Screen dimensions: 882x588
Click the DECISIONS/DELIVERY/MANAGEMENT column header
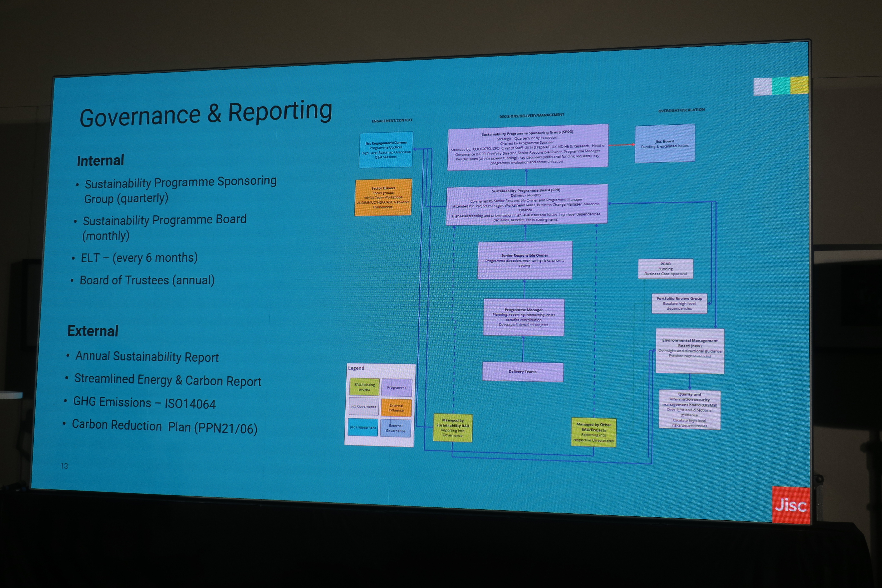531,116
